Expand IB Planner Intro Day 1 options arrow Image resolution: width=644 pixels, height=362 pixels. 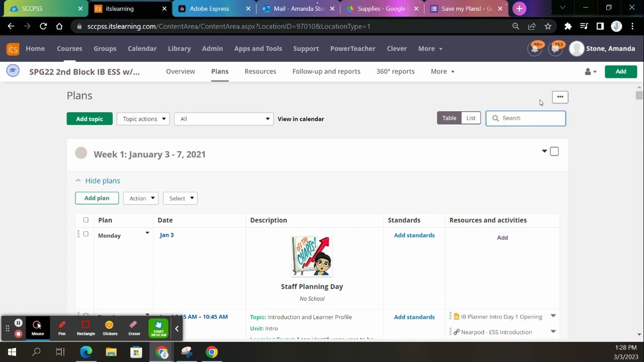coord(553,316)
